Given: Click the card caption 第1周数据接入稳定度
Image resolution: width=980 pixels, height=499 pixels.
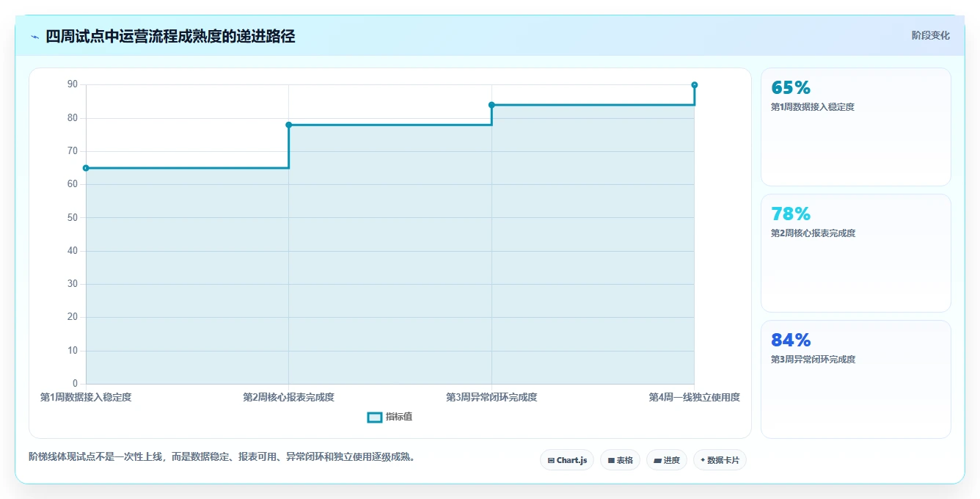Looking at the screenshot, I should (x=813, y=107).
